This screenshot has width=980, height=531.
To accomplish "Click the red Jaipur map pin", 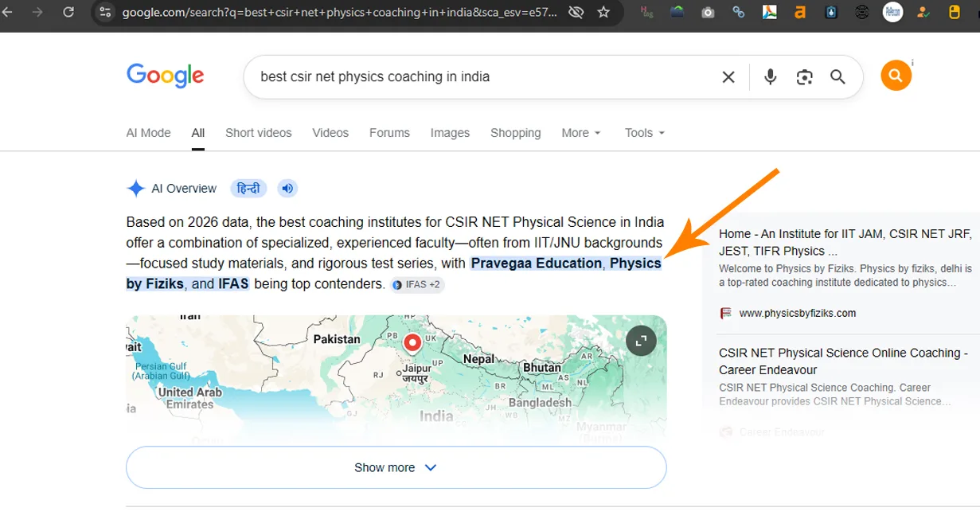I will pos(412,344).
